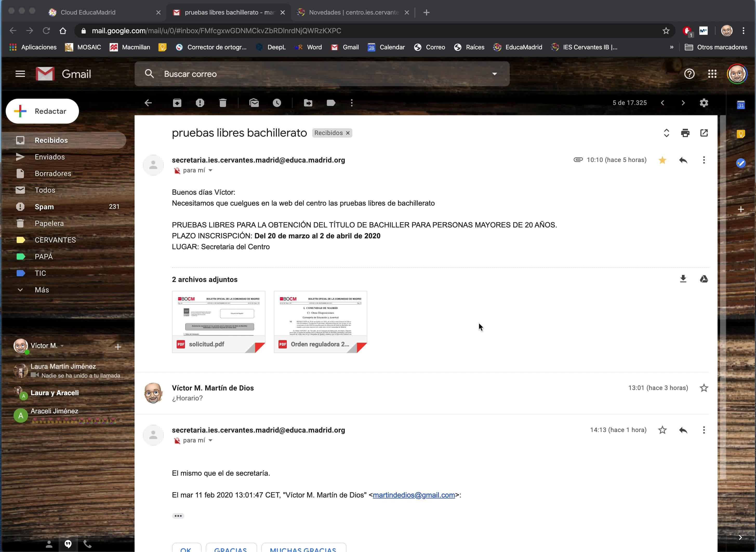Open the Enviados folder

[x=50, y=157]
